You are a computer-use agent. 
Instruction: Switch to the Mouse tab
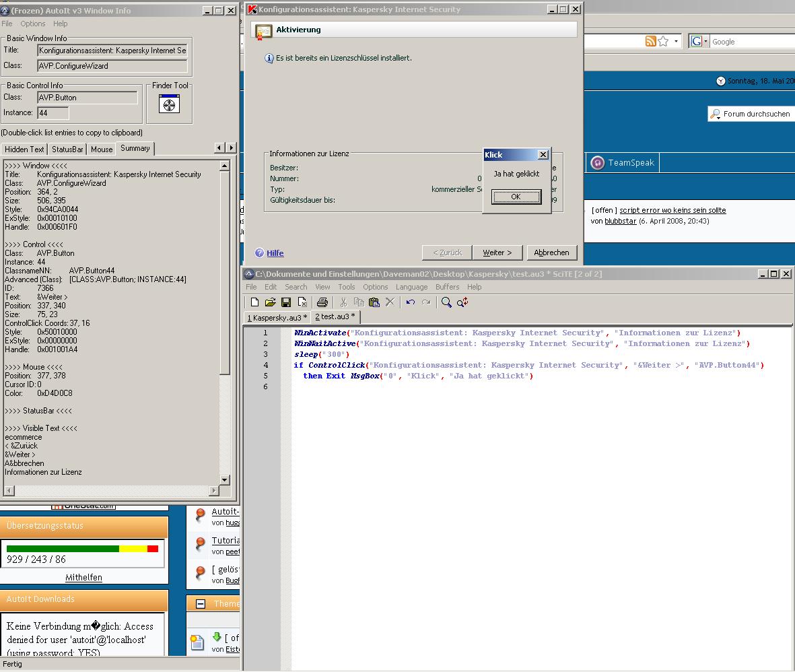102,149
